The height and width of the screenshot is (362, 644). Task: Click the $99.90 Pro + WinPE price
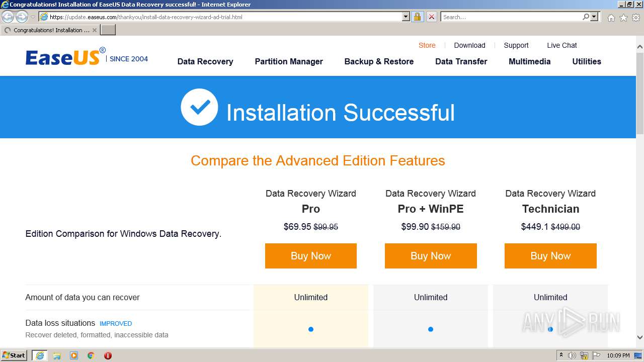pyautogui.click(x=415, y=227)
